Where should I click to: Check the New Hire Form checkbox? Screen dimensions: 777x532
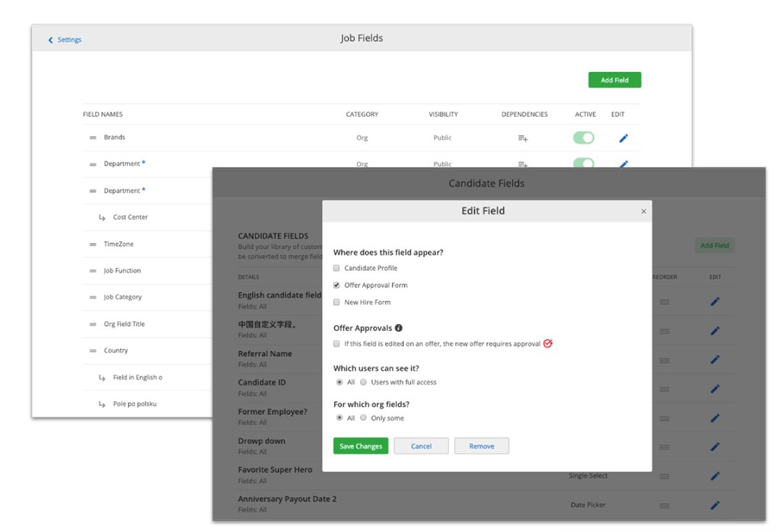337,302
